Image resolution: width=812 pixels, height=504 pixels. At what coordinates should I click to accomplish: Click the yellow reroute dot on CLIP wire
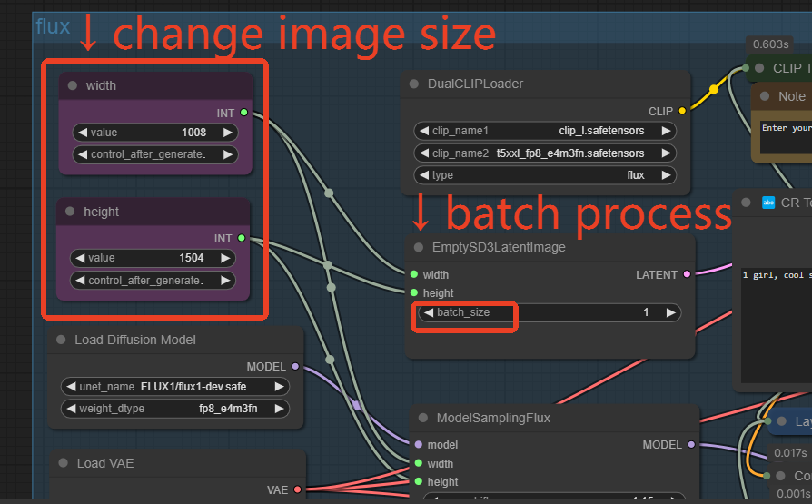tap(714, 89)
